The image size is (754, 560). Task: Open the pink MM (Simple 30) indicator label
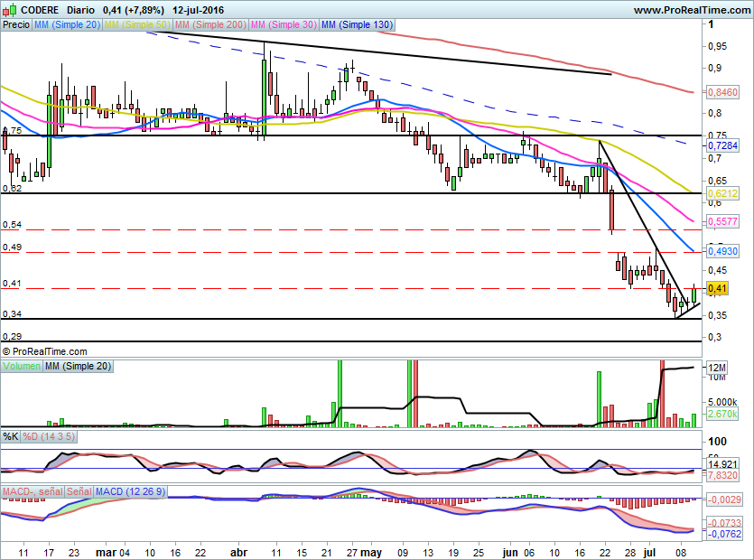coord(284,25)
